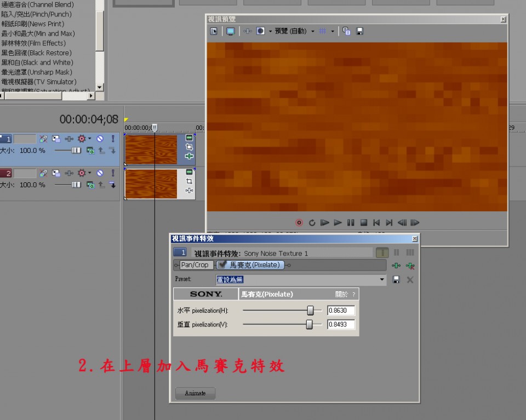
Task: Mute track 1
Action: pyautogui.click(x=100, y=139)
